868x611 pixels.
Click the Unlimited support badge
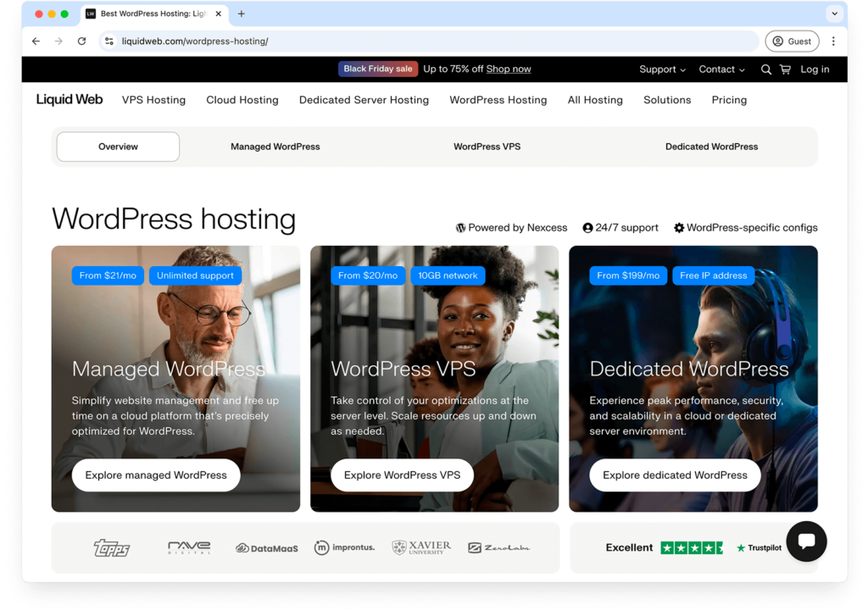tap(195, 275)
